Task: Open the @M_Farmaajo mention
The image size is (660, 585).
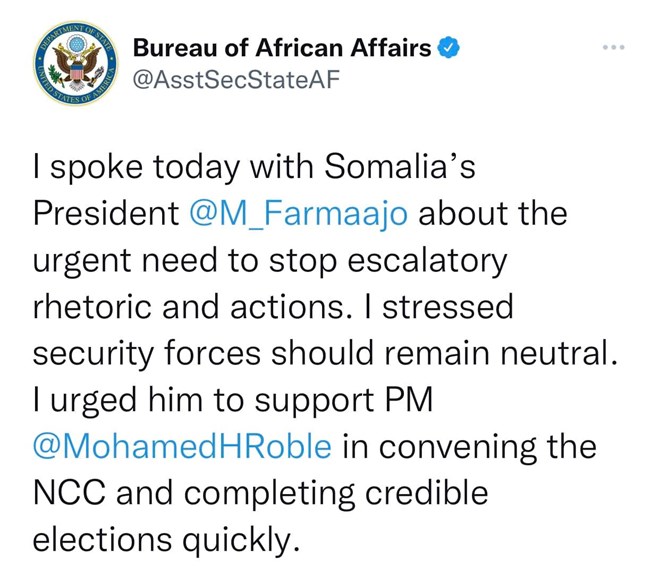Action: 298,212
